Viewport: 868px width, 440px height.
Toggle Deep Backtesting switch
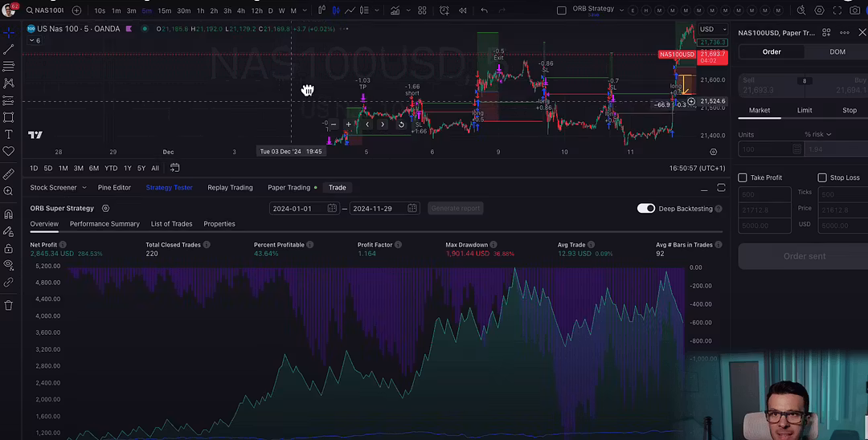(x=645, y=208)
